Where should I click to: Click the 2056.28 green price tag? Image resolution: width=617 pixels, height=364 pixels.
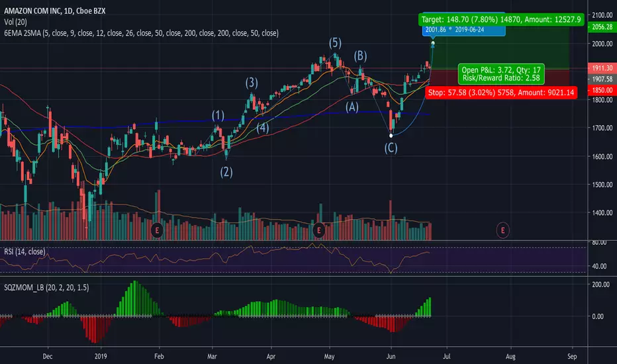tap(602, 26)
